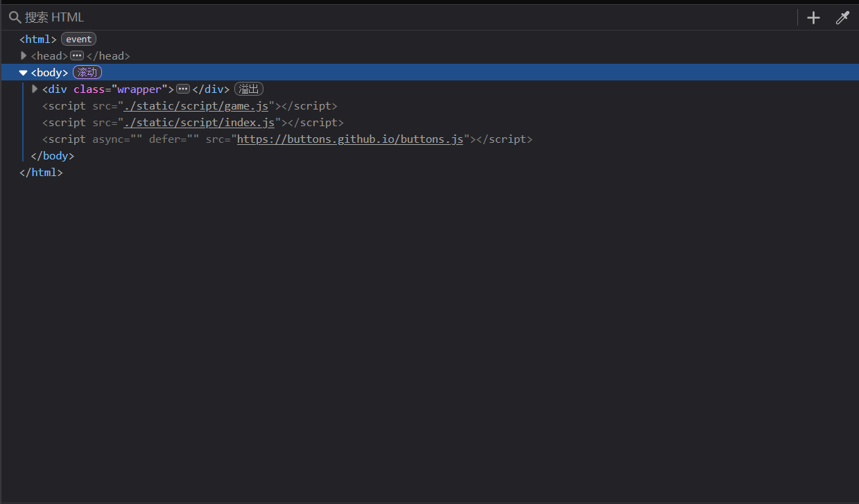Screen dimensions: 859x504
Task: Expand the div wrapper node
Action: [x=35, y=89]
